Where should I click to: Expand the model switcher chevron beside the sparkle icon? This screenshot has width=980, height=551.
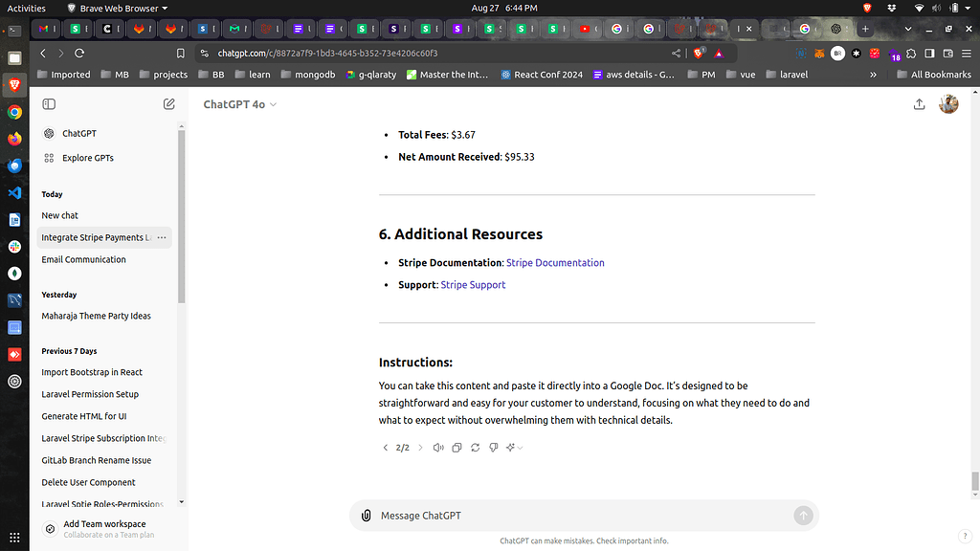click(x=521, y=447)
